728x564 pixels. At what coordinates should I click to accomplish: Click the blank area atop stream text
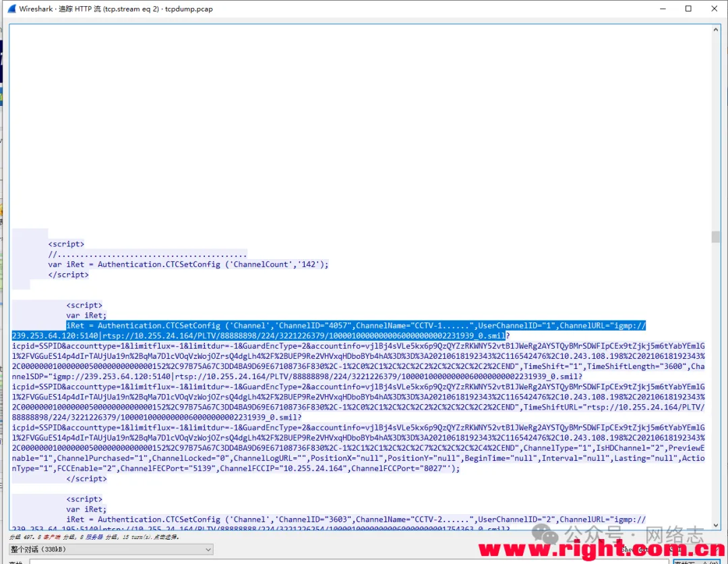point(357,121)
